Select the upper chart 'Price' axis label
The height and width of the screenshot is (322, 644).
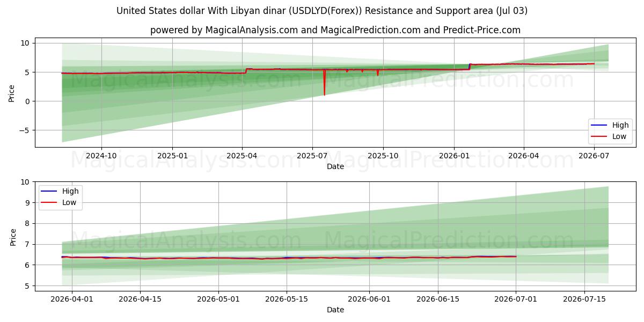pyautogui.click(x=12, y=93)
